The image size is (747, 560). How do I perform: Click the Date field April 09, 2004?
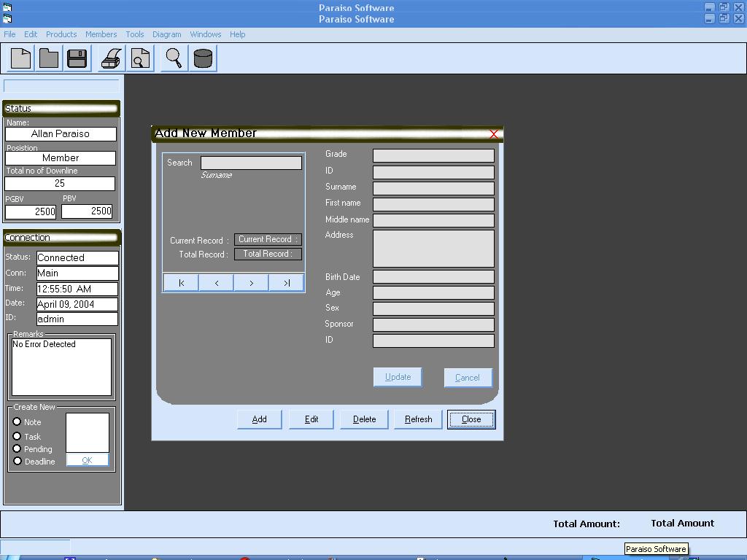[x=77, y=304]
